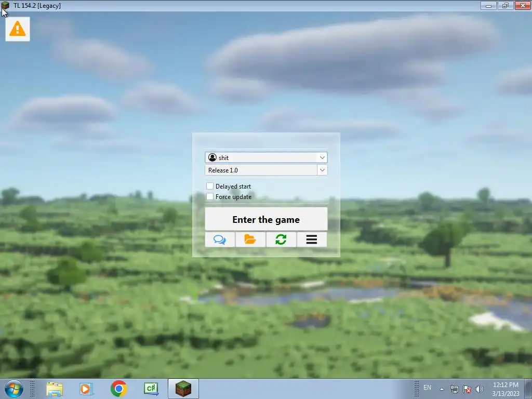The image size is (532, 399).
Task: Open the chat bubbles support button
Action: (x=220, y=240)
